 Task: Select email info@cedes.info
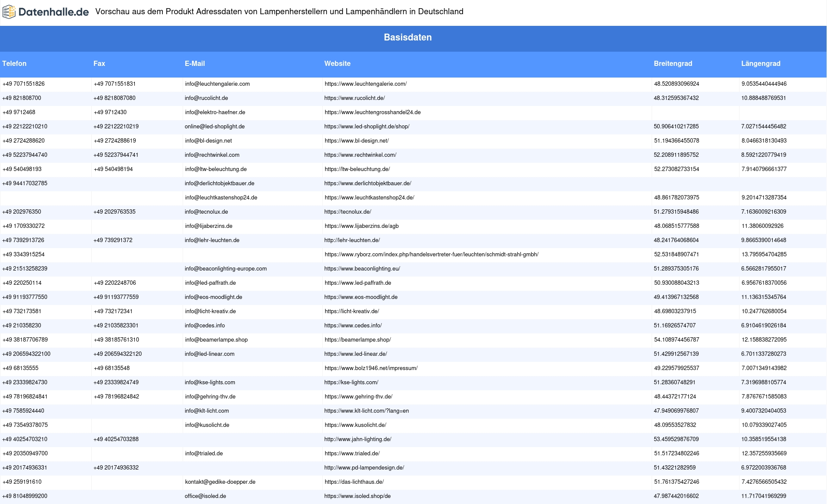(205, 326)
